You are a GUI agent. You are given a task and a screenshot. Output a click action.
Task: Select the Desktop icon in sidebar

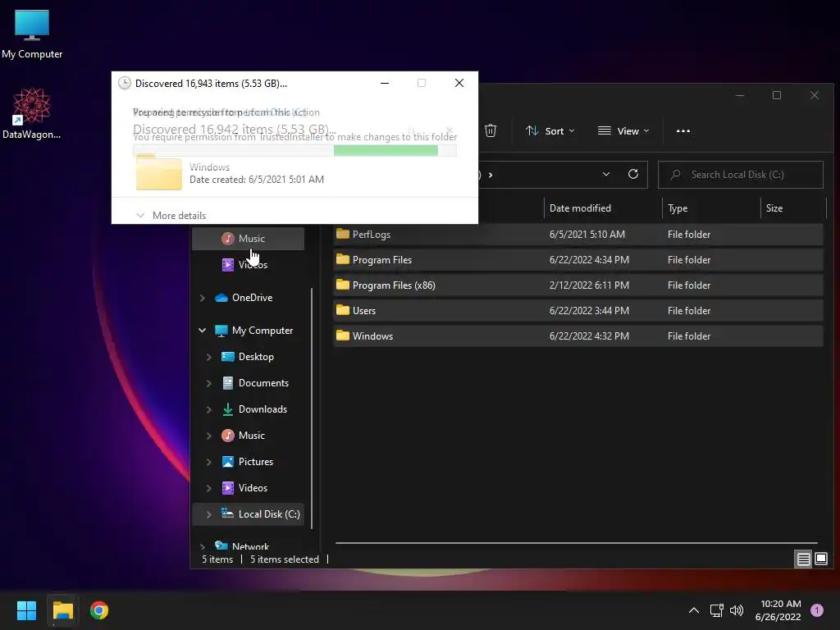point(228,357)
